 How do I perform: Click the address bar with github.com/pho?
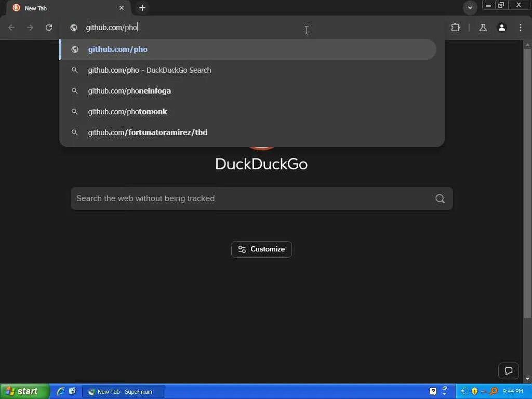coord(251,28)
